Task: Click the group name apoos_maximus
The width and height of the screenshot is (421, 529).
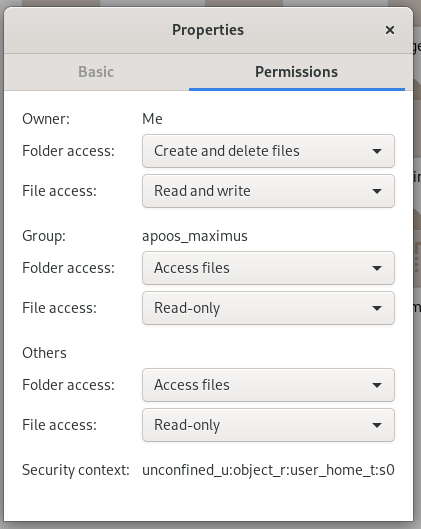Action: coord(195,236)
